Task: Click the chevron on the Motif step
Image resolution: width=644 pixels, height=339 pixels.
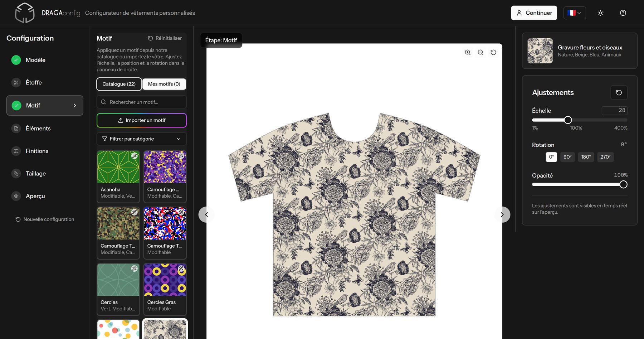Action: pyautogui.click(x=75, y=106)
